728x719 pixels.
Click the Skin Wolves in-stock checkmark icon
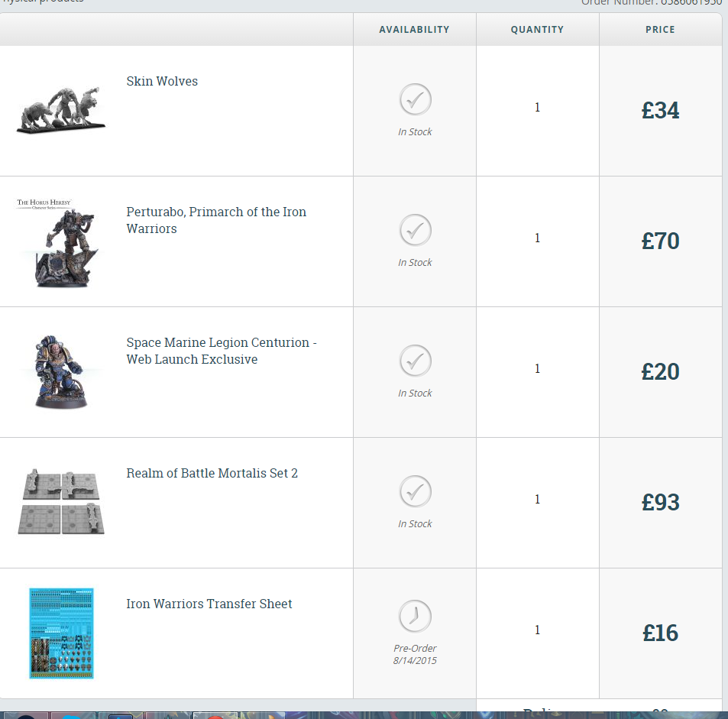pyautogui.click(x=415, y=99)
